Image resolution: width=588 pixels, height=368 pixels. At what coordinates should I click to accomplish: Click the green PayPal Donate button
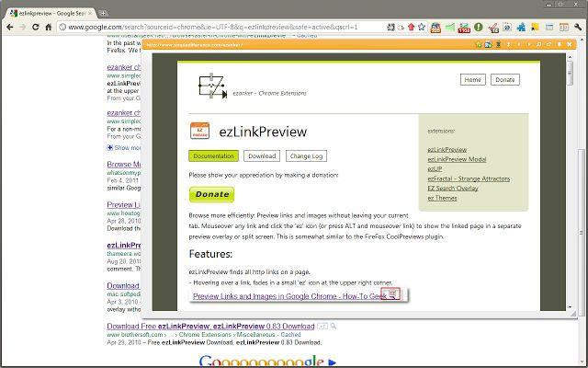[x=212, y=194]
